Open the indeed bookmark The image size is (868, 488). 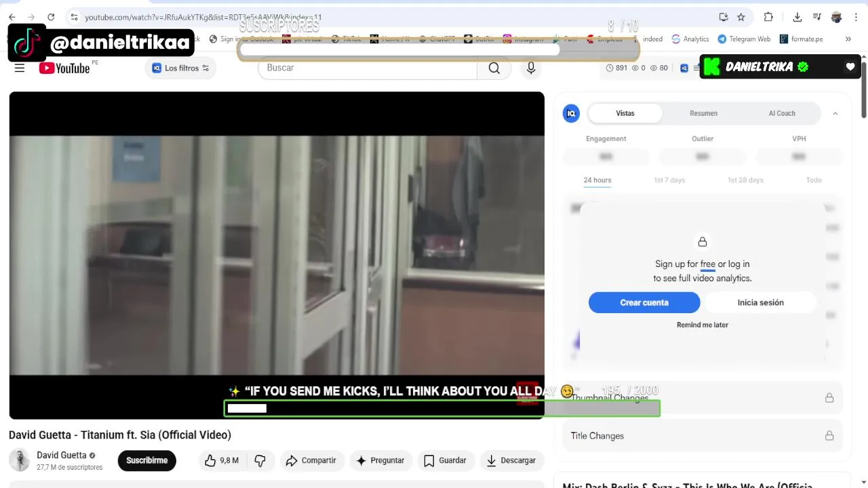tap(652, 39)
